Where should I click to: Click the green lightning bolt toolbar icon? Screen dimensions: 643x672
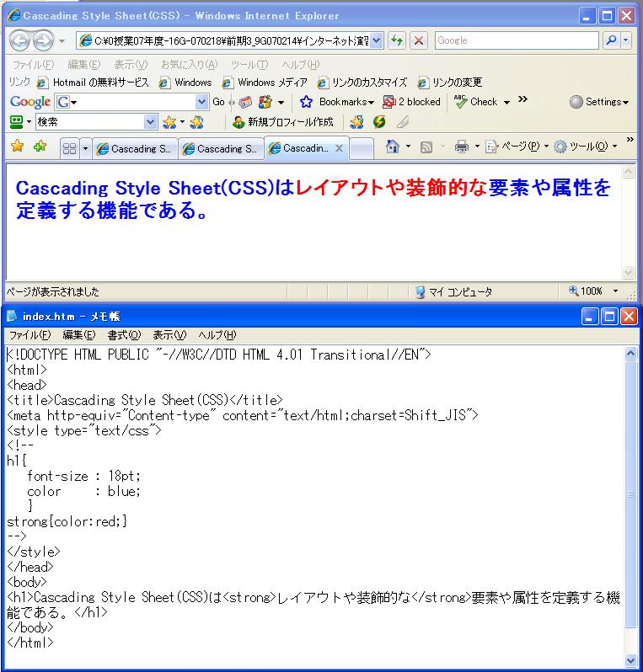click(x=379, y=122)
